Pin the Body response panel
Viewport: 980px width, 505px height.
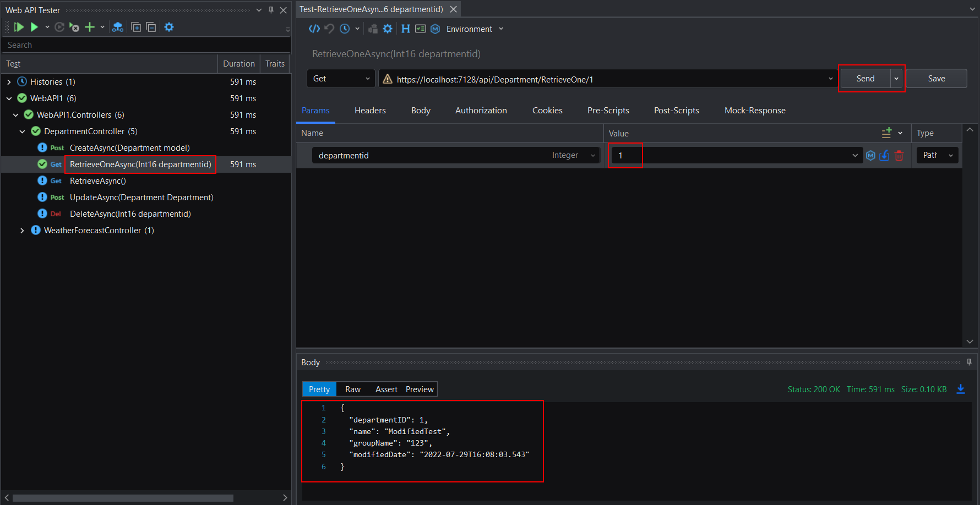[969, 362]
